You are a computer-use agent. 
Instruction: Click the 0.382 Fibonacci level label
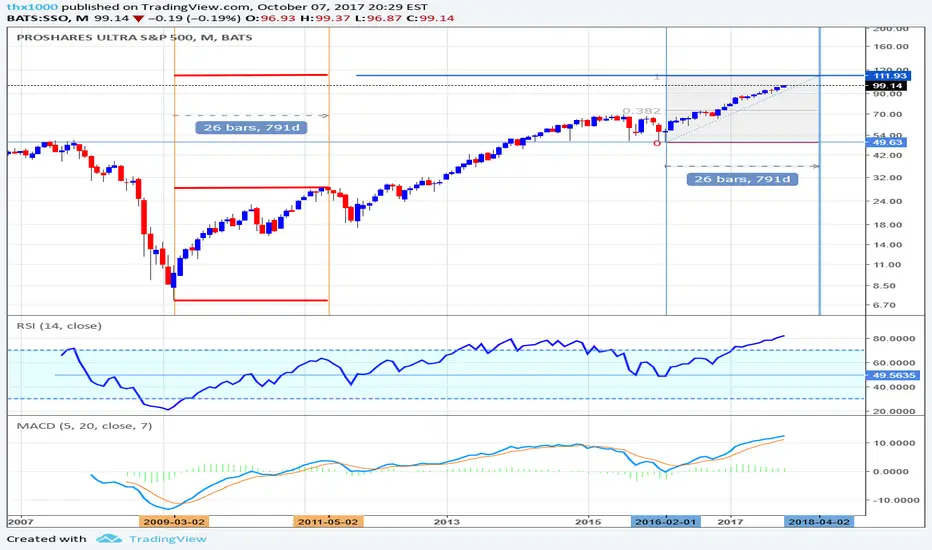pyautogui.click(x=641, y=111)
